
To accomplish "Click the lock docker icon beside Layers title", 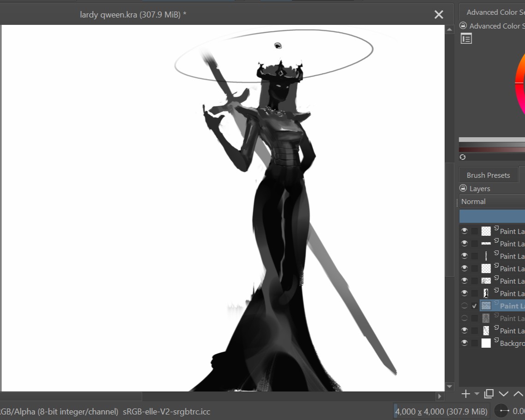I will pos(463,188).
